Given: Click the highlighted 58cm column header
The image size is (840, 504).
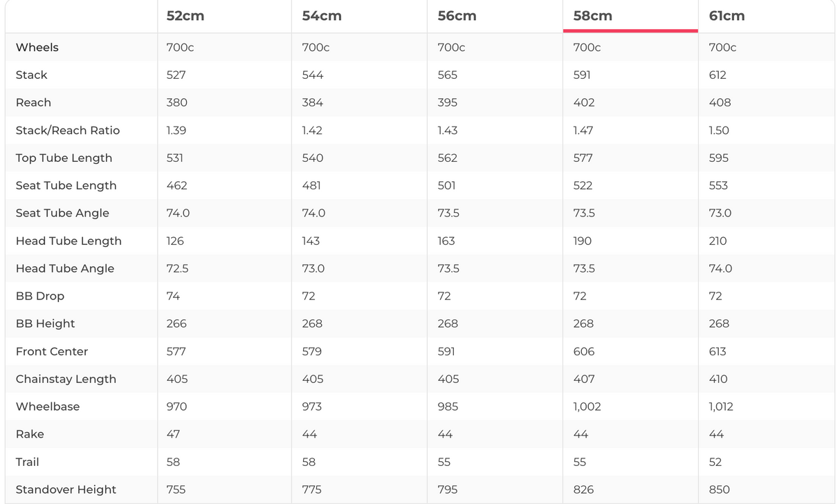Looking at the screenshot, I should (593, 16).
